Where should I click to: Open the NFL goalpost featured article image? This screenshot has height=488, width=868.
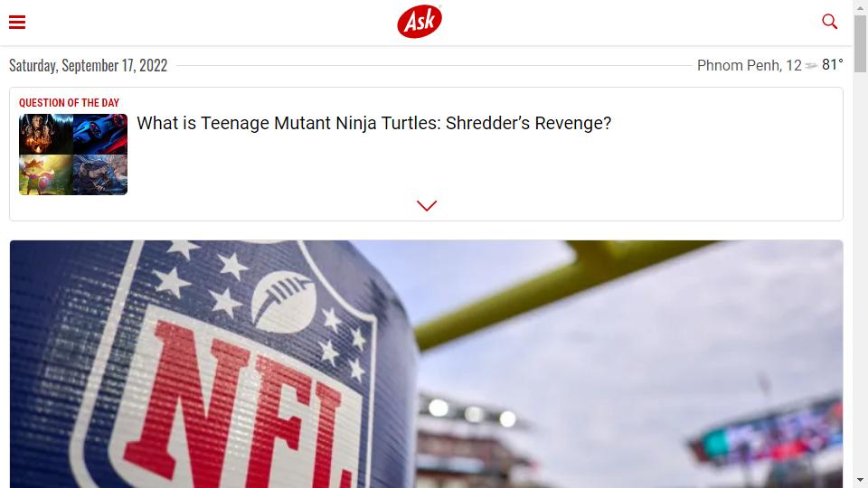coord(426,364)
